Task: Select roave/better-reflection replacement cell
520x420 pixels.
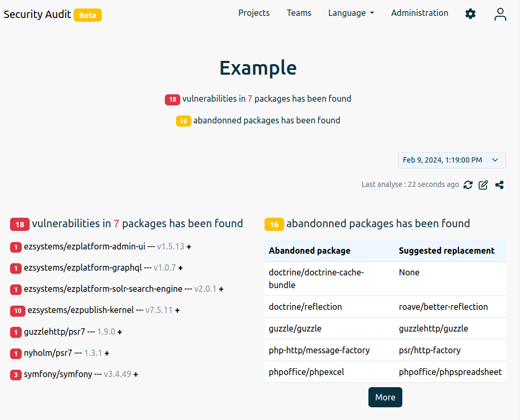Action: coord(451,307)
